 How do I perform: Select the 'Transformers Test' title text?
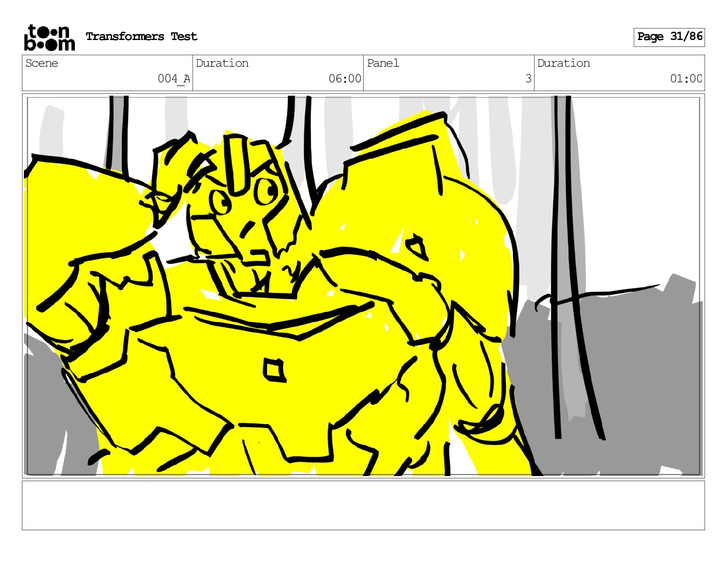[x=142, y=36]
